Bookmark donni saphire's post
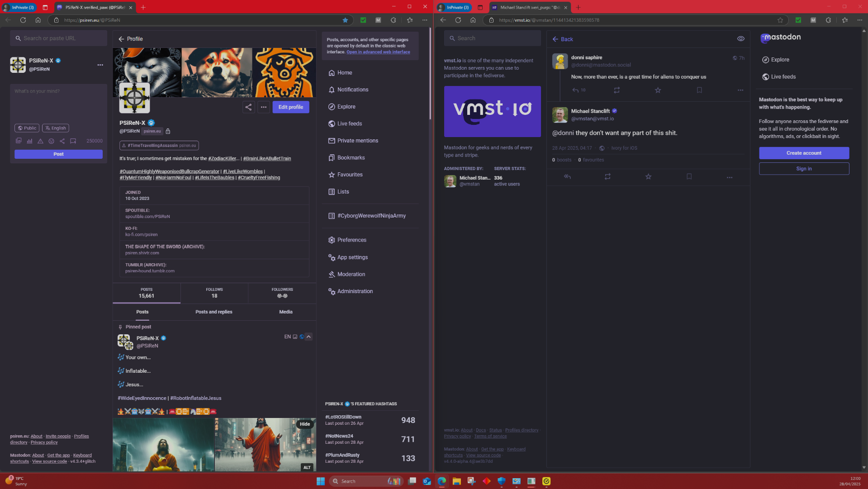 tap(699, 90)
